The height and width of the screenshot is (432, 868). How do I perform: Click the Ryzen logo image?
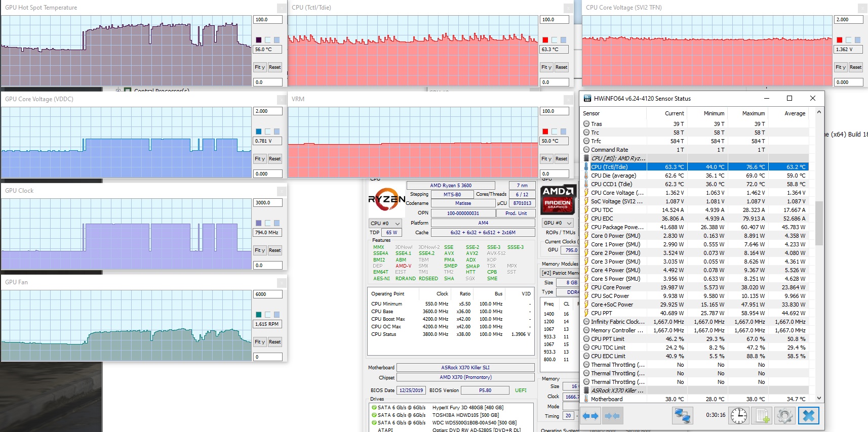click(386, 199)
